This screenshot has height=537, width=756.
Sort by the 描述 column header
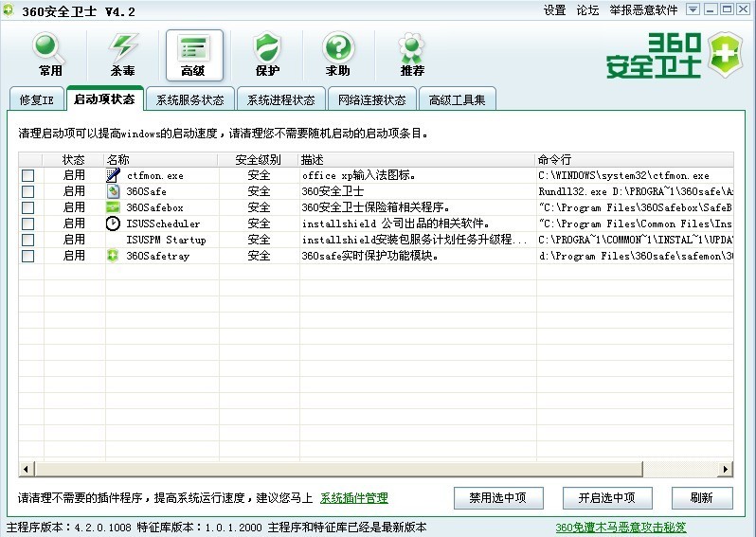click(x=417, y=159)
